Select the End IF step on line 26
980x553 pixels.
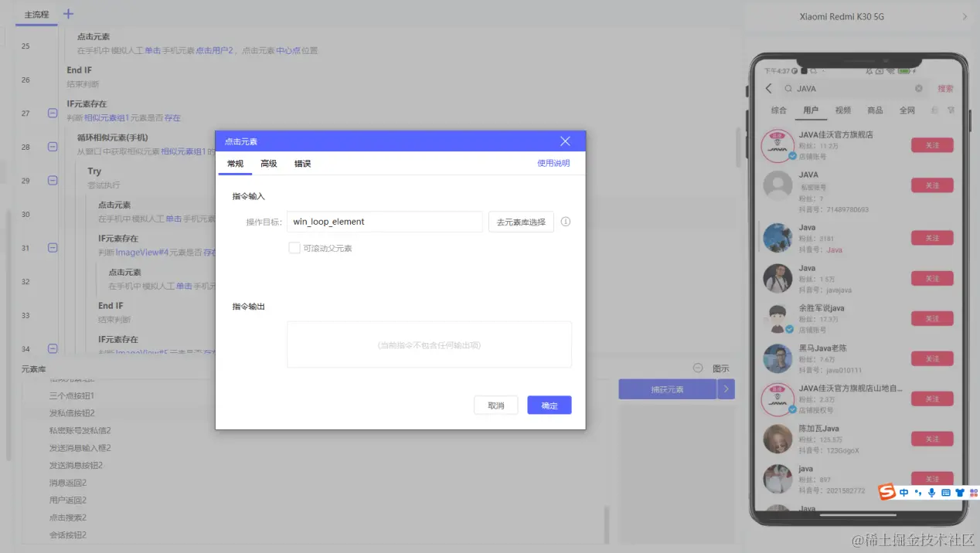(80, 70)
